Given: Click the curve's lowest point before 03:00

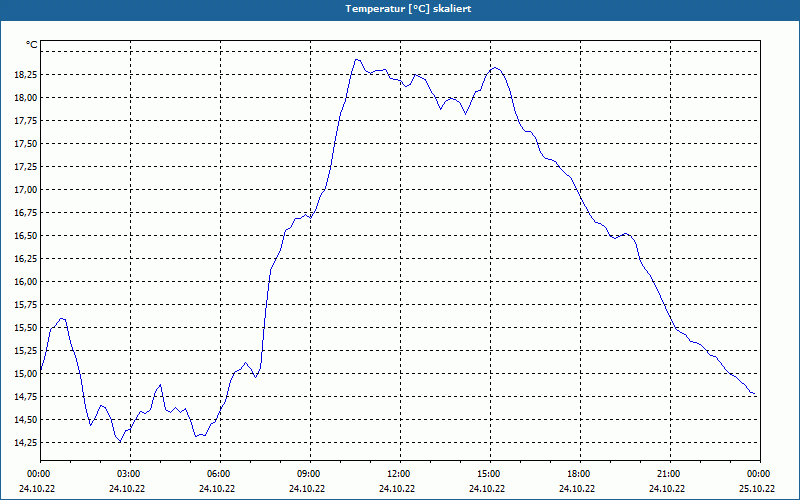Looking at the screenshot, I should 120,441.
